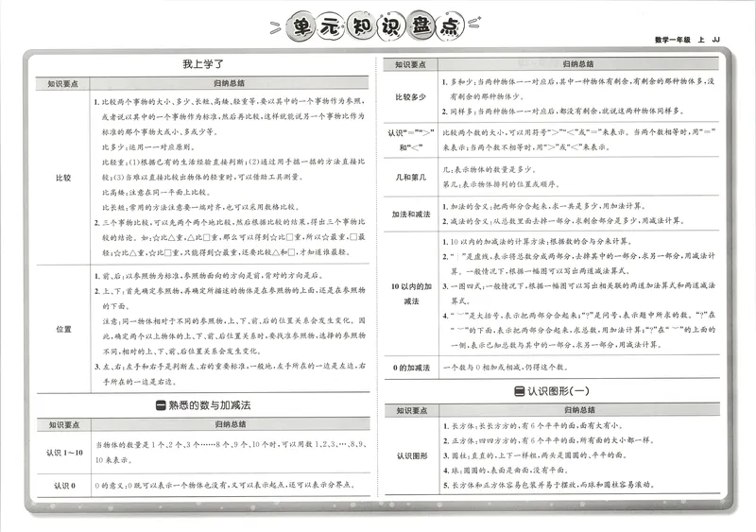The image size is (756, 532).
Task: Click the line starting '3. 圆柱:直直的'
Action: point(536,455)
